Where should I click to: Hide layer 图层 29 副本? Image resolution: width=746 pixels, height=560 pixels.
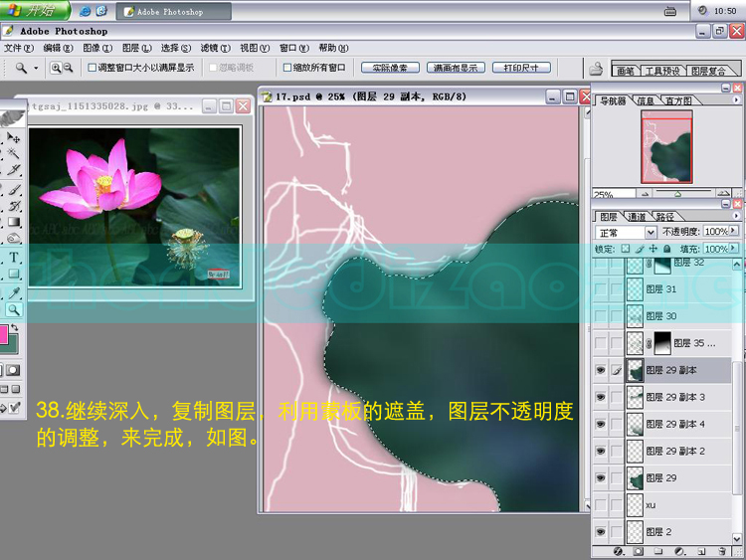(601, 370)
